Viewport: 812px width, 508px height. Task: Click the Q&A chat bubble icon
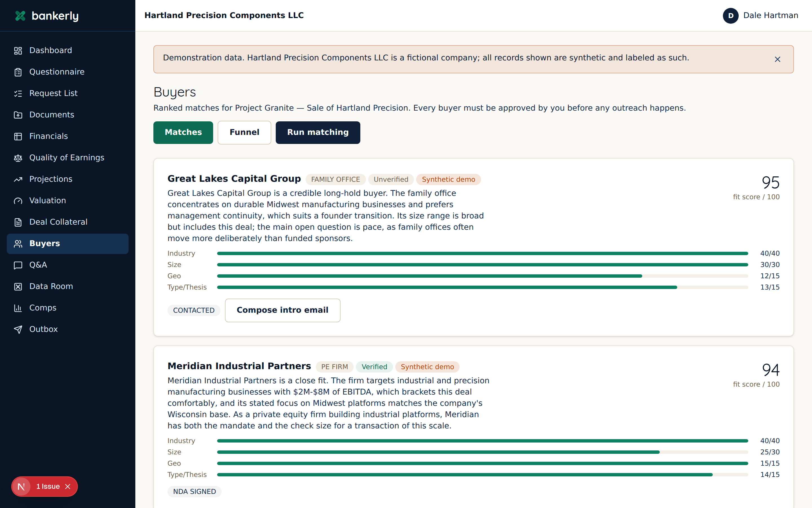(x=18, y=265)
